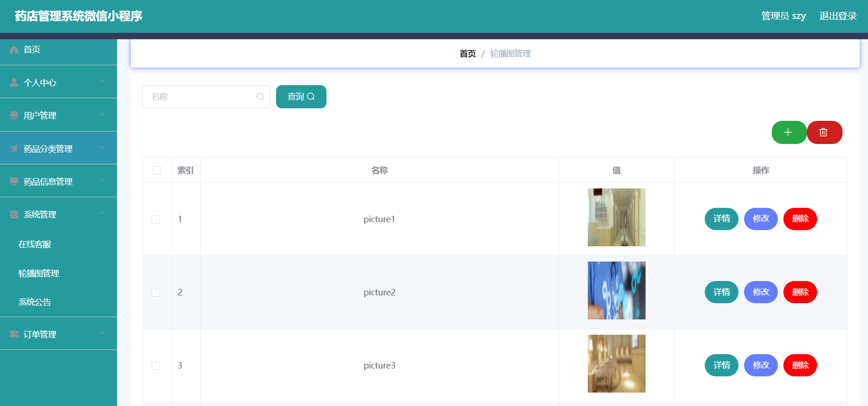This screenshot has height=406, width=868.
Task: Open the picture1 carousel thumbnail image
Action: tap(616, 217)
